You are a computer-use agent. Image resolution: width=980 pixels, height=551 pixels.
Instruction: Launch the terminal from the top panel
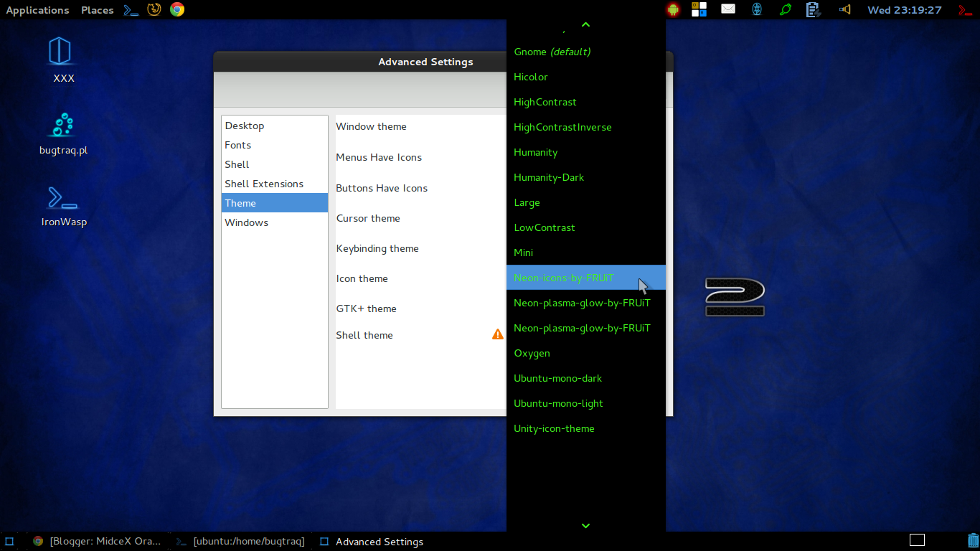(131, 10)
